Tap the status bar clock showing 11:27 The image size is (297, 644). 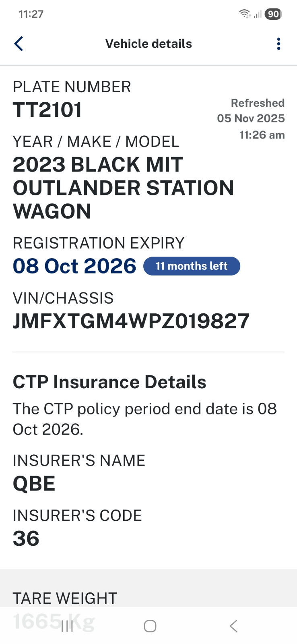pos(31,14)
